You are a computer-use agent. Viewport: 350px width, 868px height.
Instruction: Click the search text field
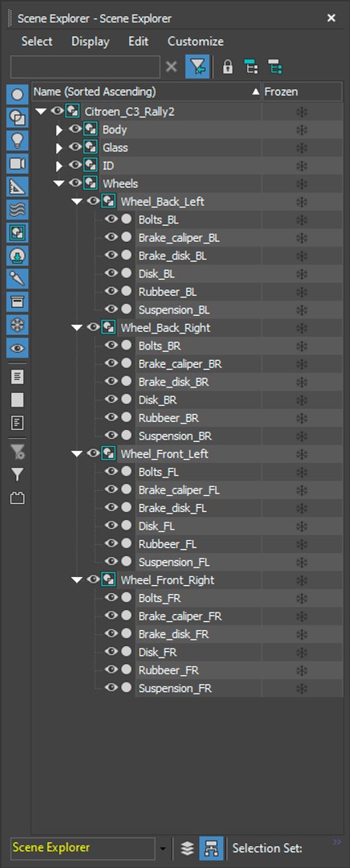[85, 67]
